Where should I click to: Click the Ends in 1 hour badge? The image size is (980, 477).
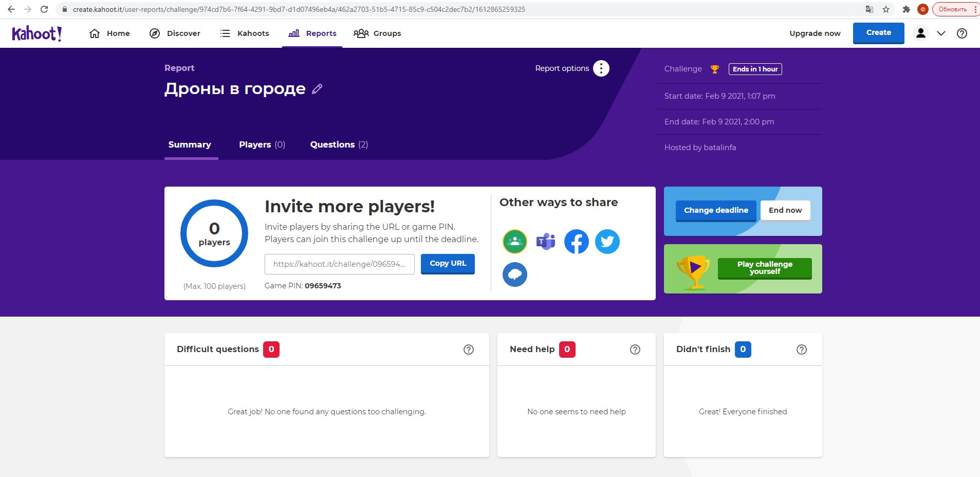click(755, 69)
